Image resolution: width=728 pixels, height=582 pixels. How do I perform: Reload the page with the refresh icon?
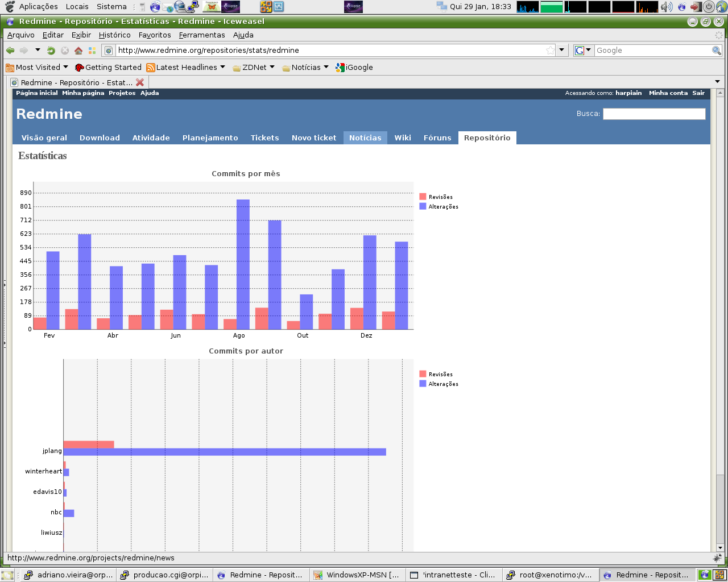click(x=51, y=51)
